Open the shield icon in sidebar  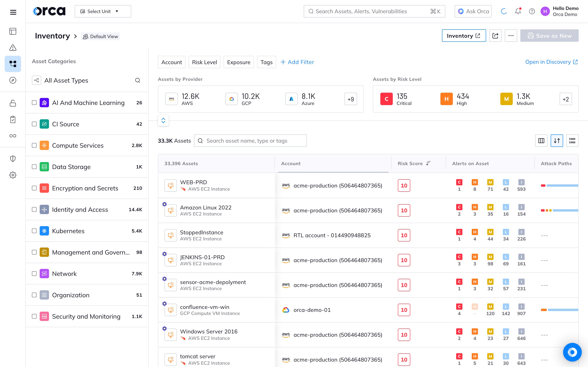13,159
